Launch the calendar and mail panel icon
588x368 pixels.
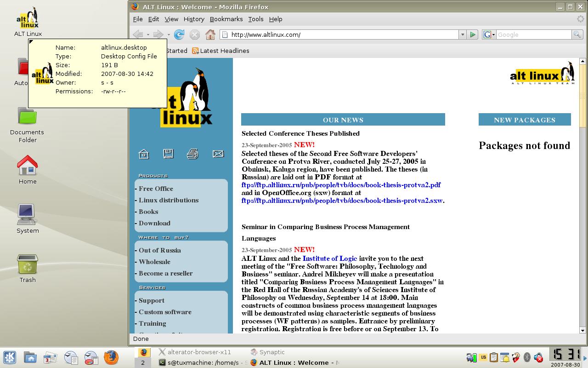coord(51,357)
